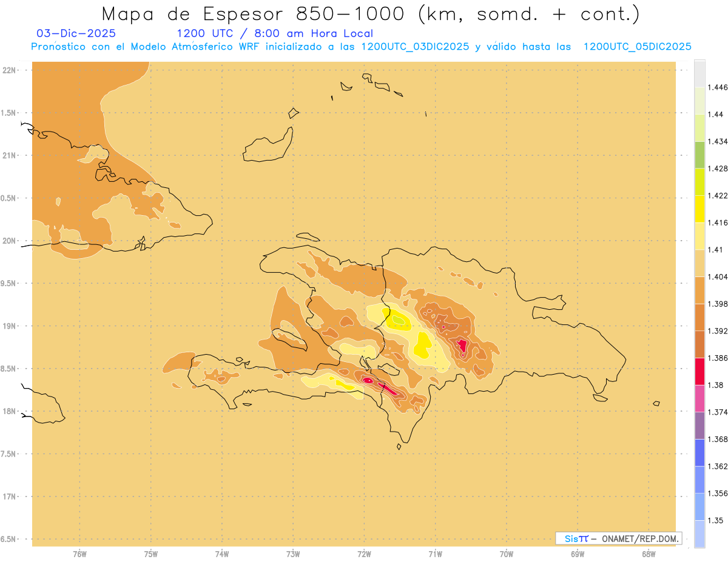
Task: Click the Sis ONAMET/REP.DOM. label box
Action: [x=619, y=538]
